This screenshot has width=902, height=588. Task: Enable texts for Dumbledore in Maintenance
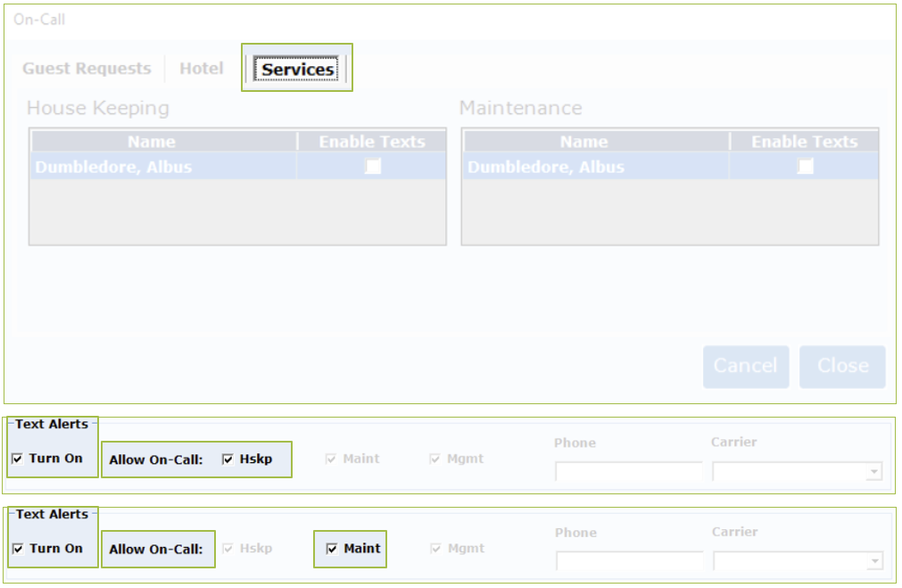click(806, 167)
